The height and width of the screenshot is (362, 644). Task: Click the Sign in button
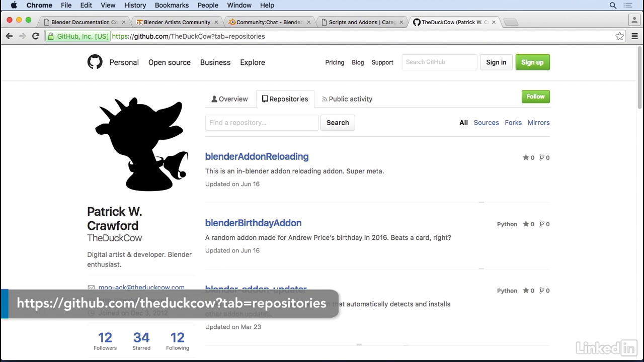pyautogui.click(x=496, y=62)
